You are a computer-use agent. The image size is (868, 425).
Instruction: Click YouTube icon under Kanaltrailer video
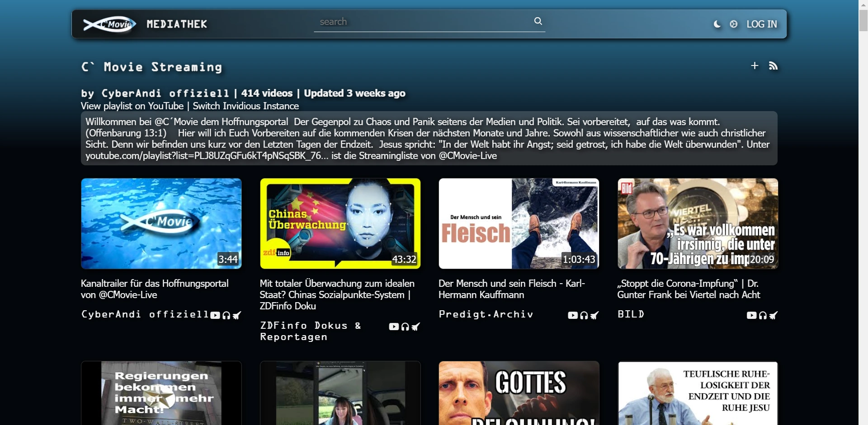tap(215, 315)
